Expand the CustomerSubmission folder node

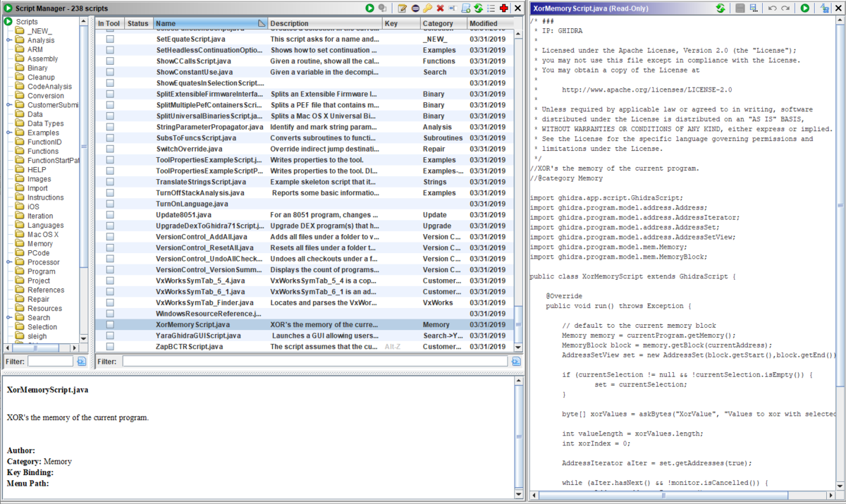click(9, 105)
